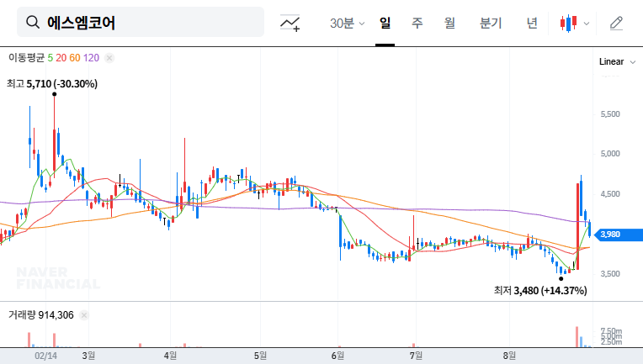
Task: Click the 02/14 date axis label
Action: pyautogui.click(x=46, y=356)
